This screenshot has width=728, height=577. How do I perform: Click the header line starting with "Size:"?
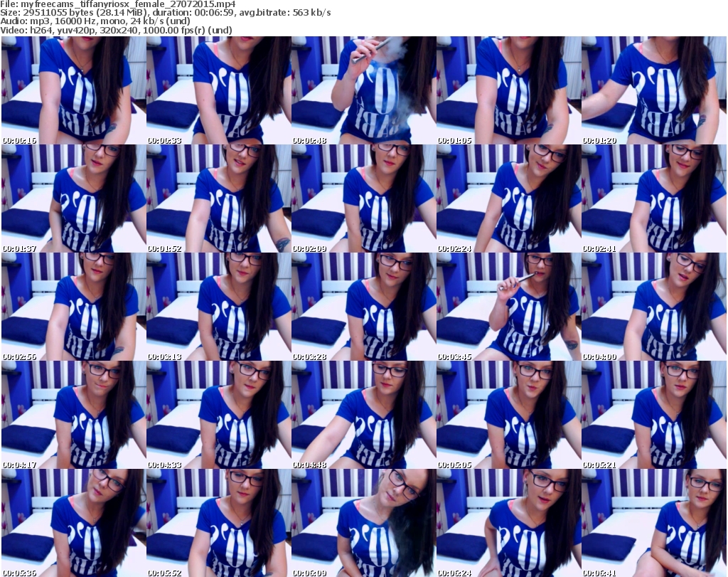(165, 13)
